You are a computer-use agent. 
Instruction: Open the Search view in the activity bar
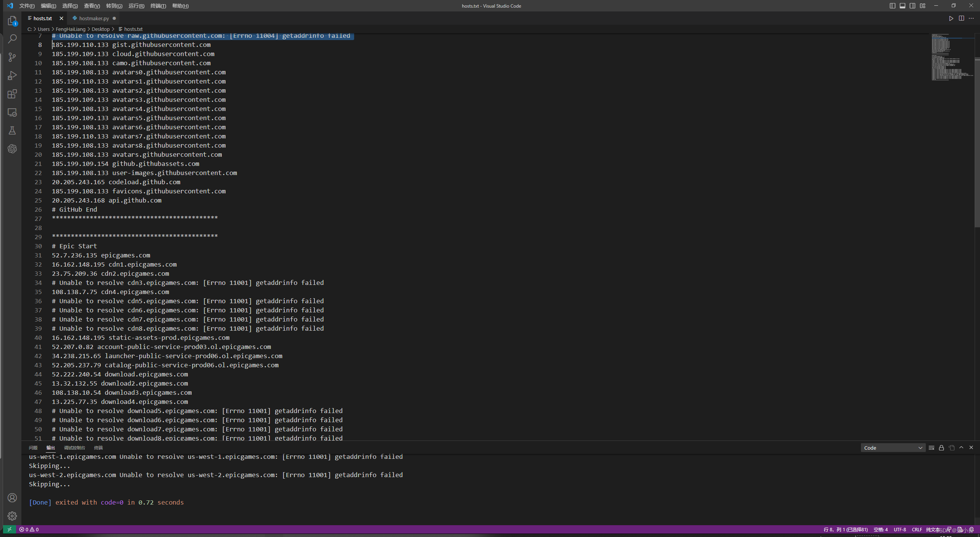click(12, 39)
